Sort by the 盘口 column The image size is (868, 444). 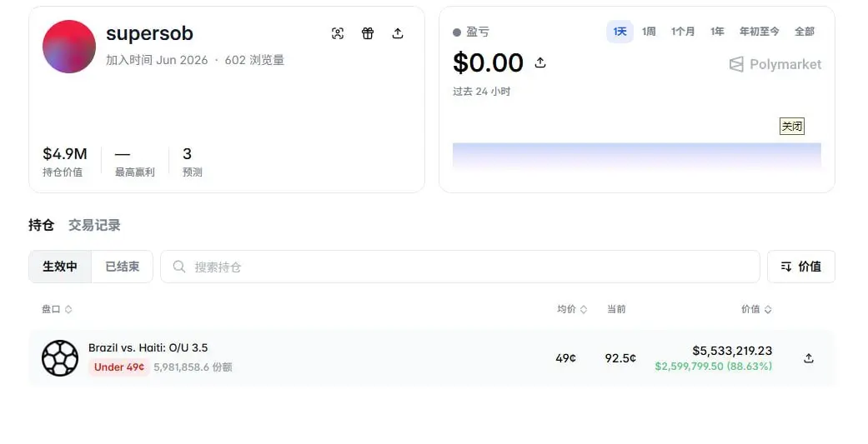(x=57, y=309)
